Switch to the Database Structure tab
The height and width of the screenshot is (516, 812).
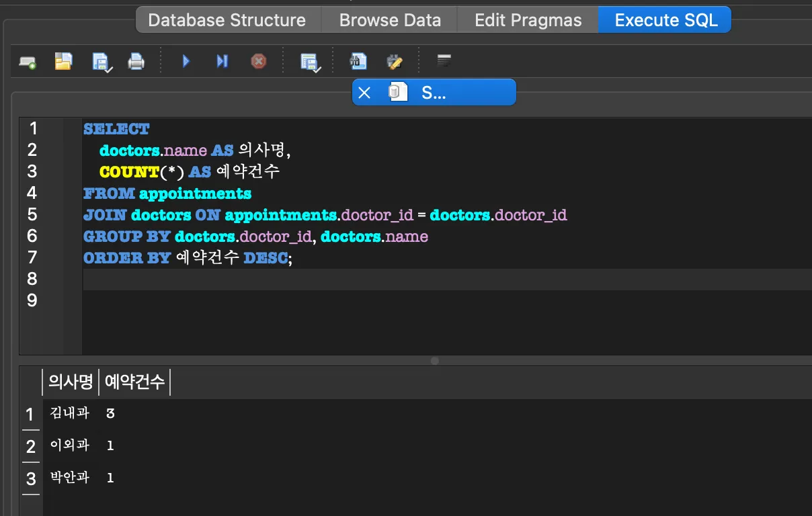(227, 20)
